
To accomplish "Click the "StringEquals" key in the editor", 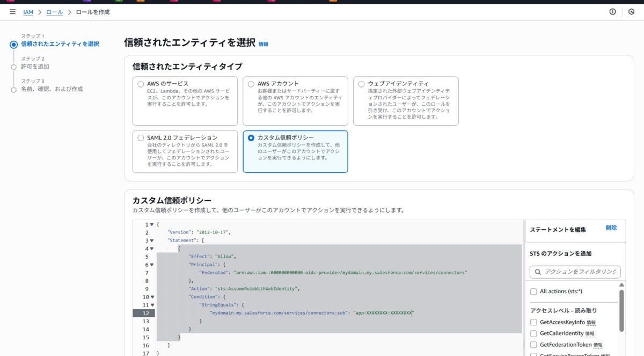I will (219, 305).
